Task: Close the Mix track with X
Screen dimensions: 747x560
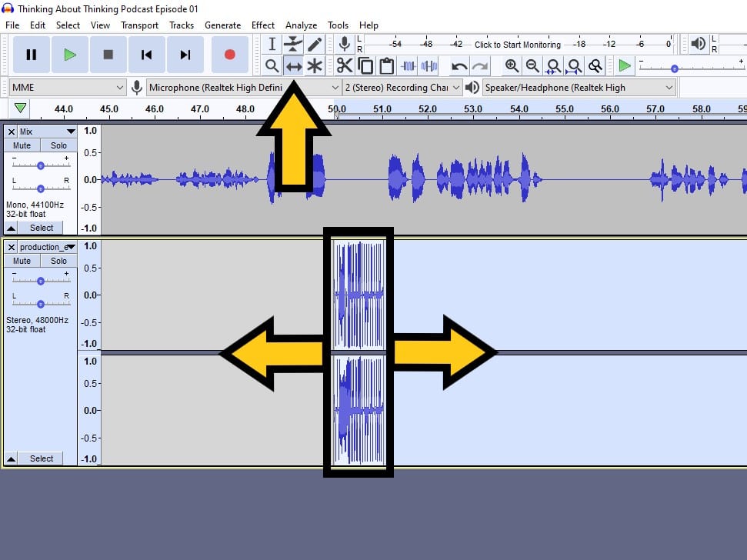Action: (x=12, y=132)
